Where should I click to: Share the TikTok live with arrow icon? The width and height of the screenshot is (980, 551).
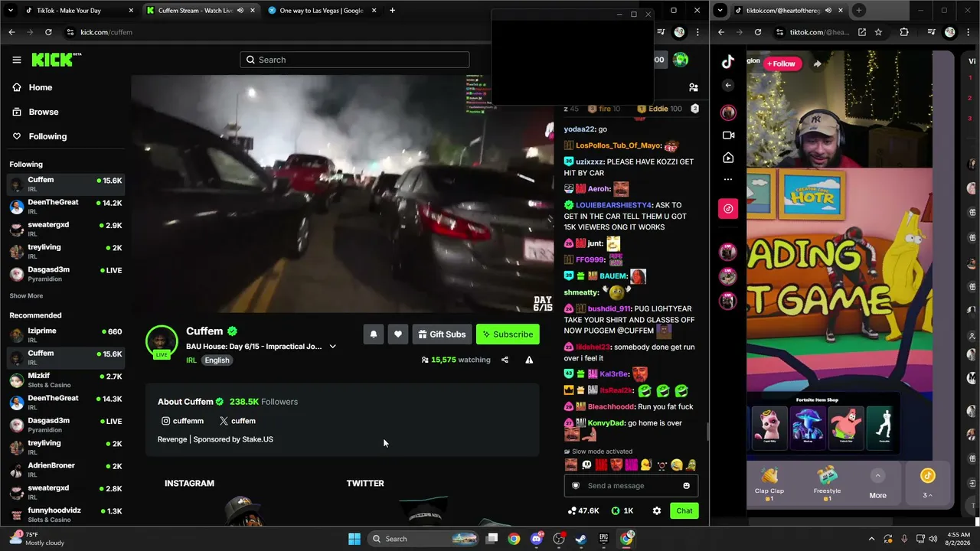click(x=817, y=64)
